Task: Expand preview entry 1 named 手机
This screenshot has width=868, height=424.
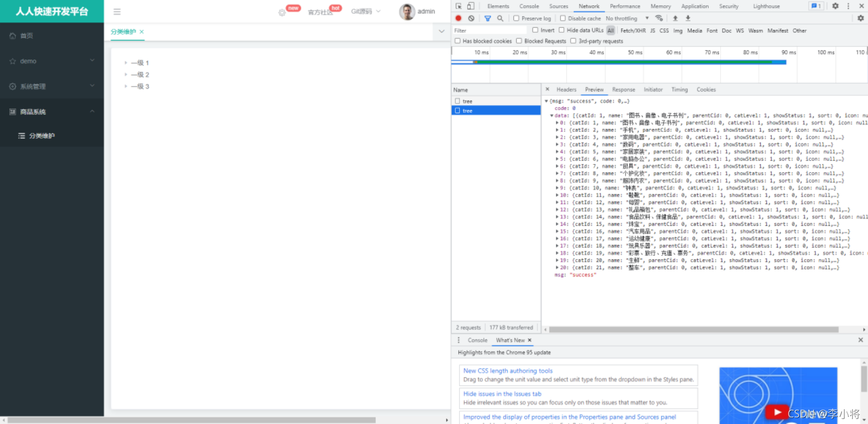Action: pos(557,130)
